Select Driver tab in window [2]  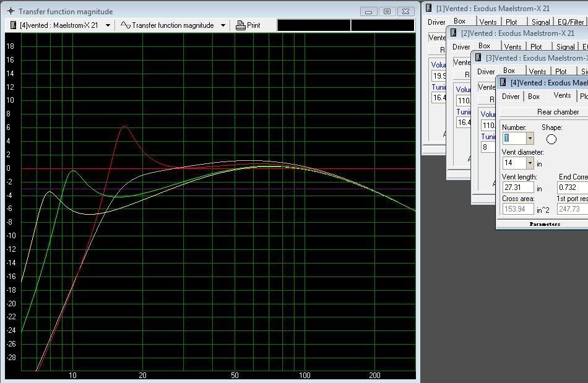(461, 47)
